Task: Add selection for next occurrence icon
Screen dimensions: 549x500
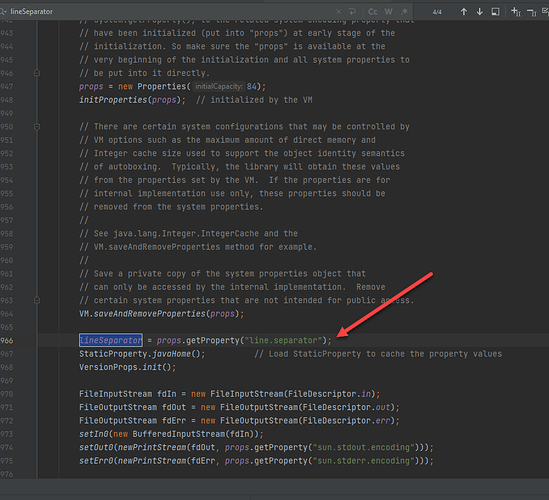Action: [516, 12]
